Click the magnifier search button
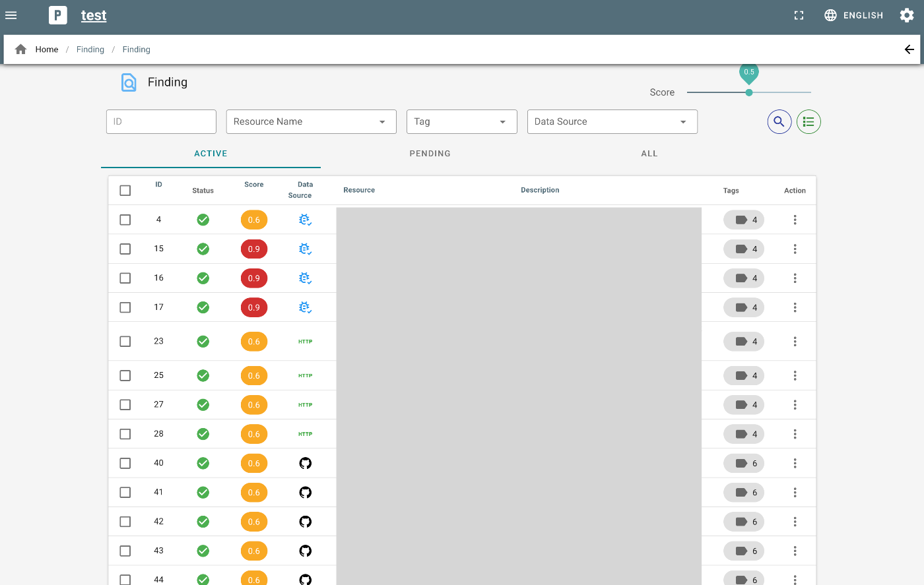The image size is (924, 585). 779,121
